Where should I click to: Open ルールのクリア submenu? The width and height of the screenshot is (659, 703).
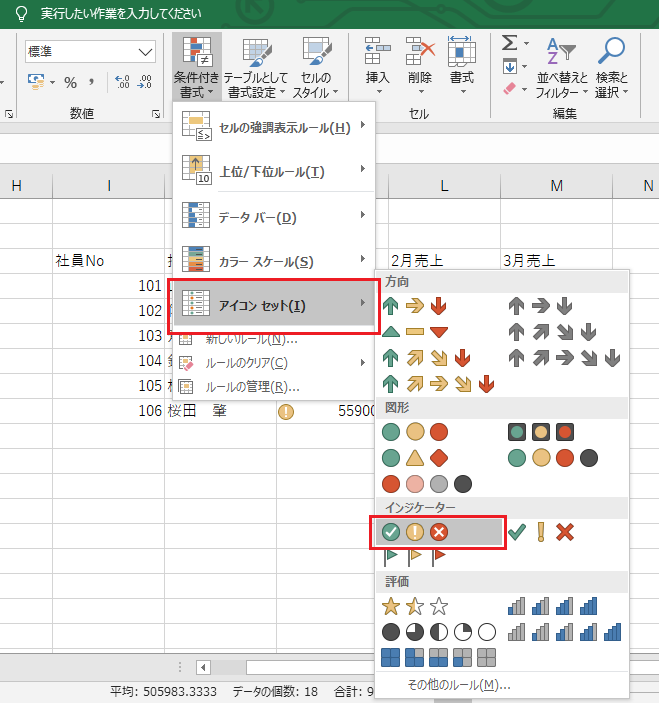click(274, 363)
